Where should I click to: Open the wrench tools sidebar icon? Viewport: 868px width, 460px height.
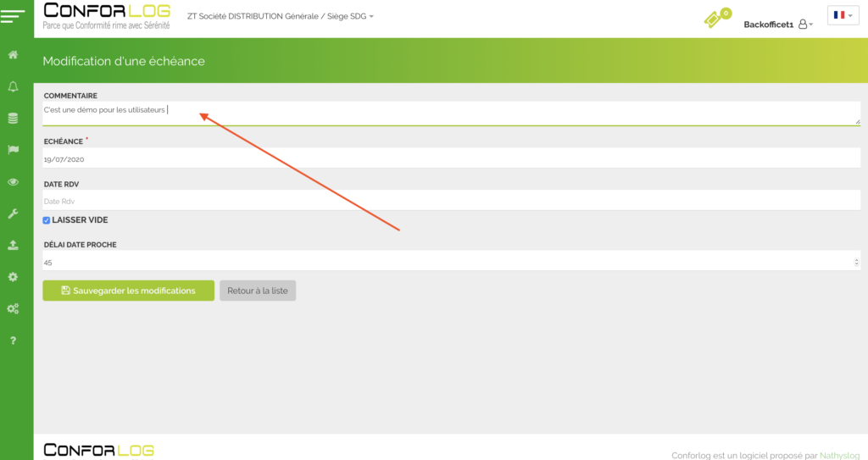point(13,213)
